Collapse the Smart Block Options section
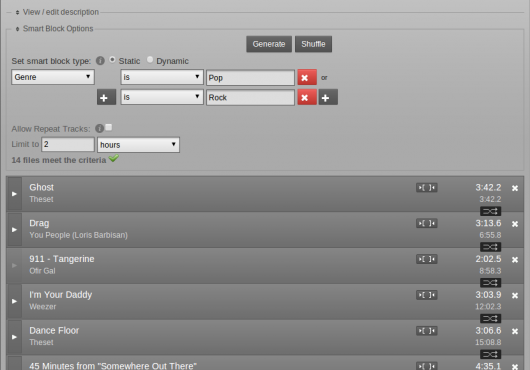This screenshot has height=370, width=530. 17,29
